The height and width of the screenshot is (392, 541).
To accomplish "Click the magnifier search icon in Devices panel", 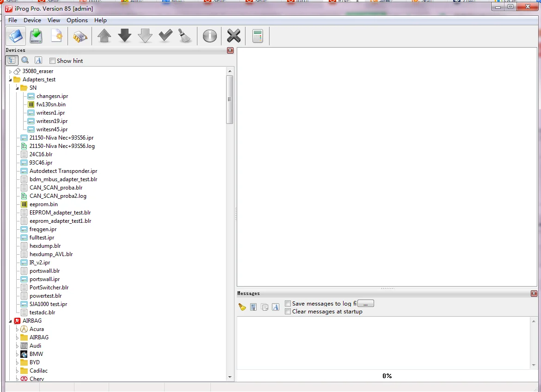I will pos(25,60).
